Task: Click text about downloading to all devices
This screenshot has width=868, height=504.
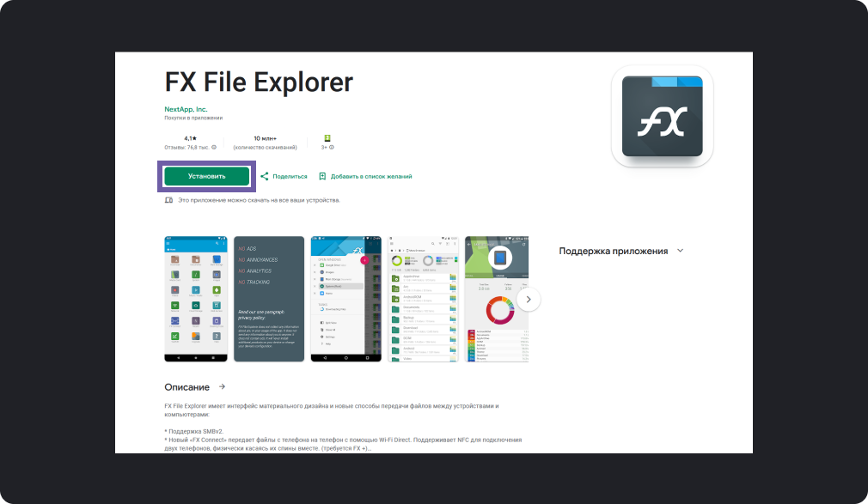Action: (x=259, y=200)
